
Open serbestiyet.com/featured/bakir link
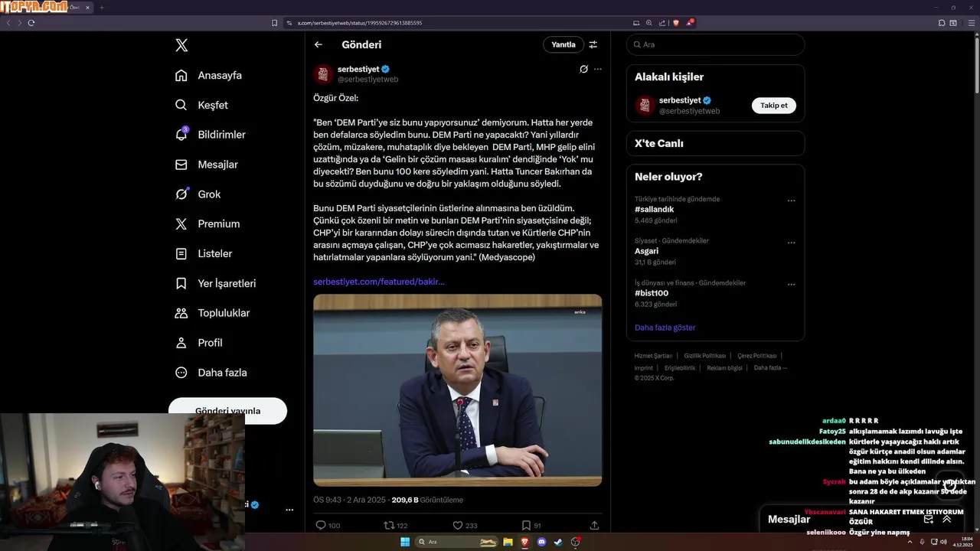[379, 282]
